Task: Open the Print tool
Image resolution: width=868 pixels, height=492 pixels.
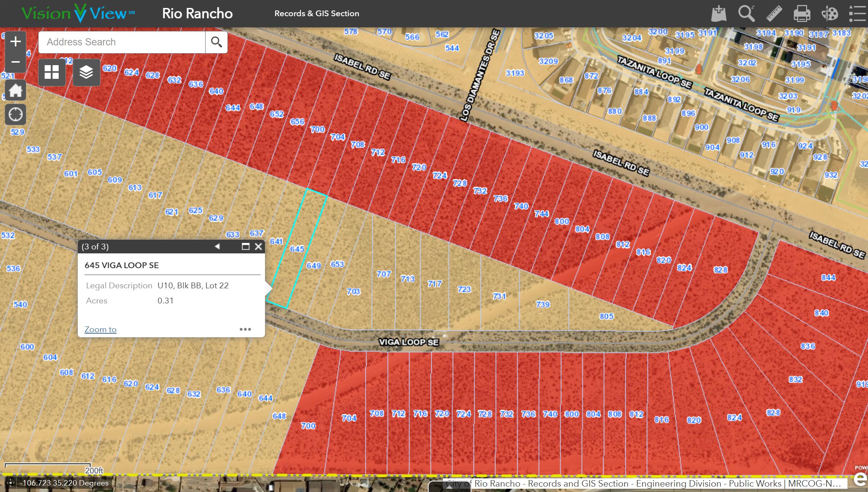Action: coord(802,14)
